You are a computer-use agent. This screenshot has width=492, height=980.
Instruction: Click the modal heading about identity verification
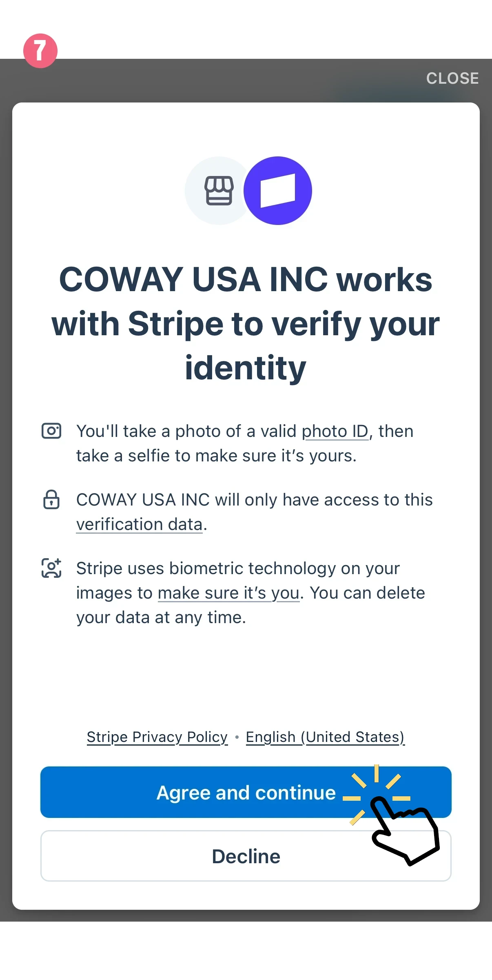pyautogui.click(x=246, y=323)
